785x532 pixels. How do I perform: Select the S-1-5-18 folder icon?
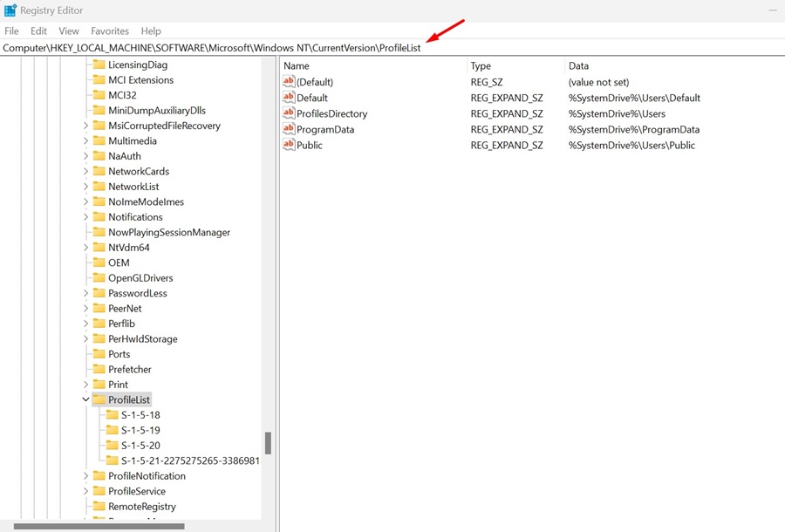[113, 415]
